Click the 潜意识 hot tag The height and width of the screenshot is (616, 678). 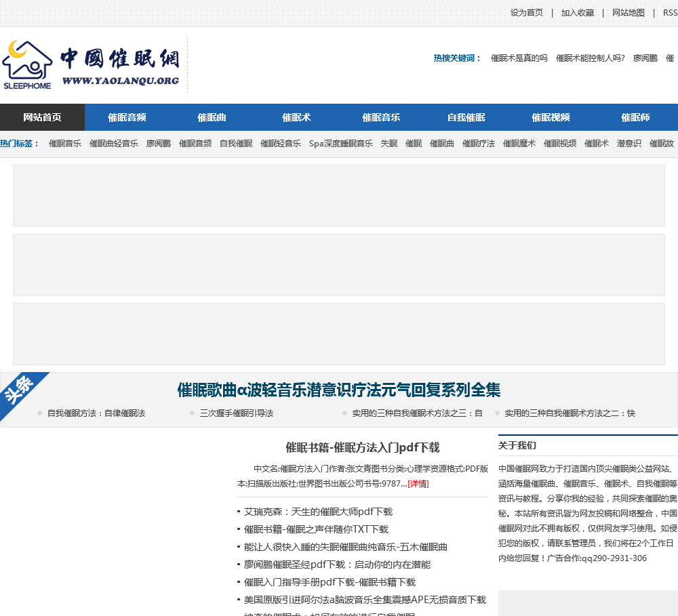[x=629, y=144]
